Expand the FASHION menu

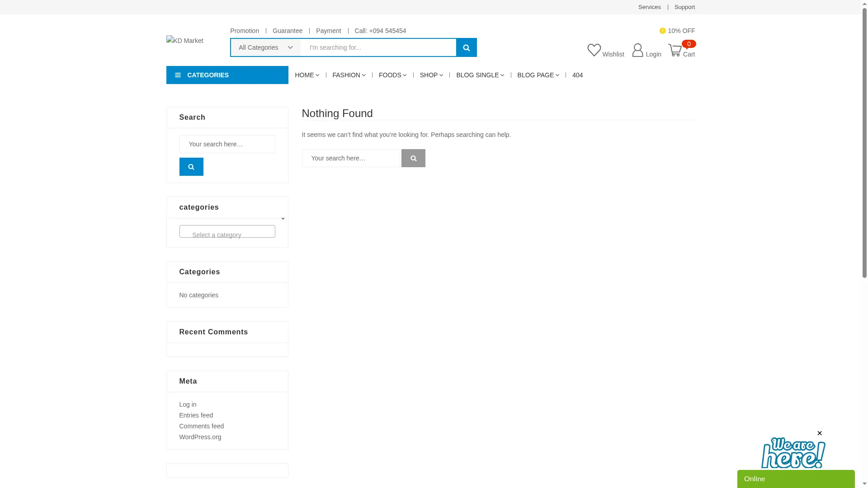click(x=349, y=75)
